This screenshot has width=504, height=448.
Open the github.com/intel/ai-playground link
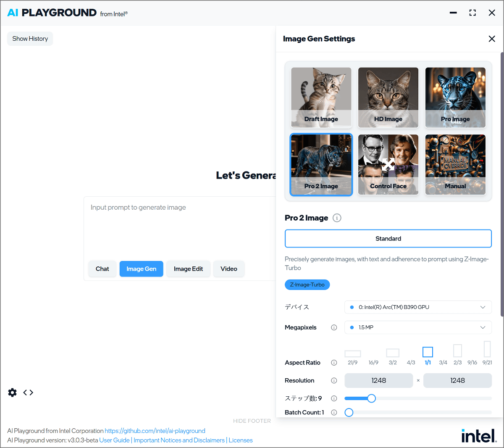pyautogui.click(x=155, y=431)
